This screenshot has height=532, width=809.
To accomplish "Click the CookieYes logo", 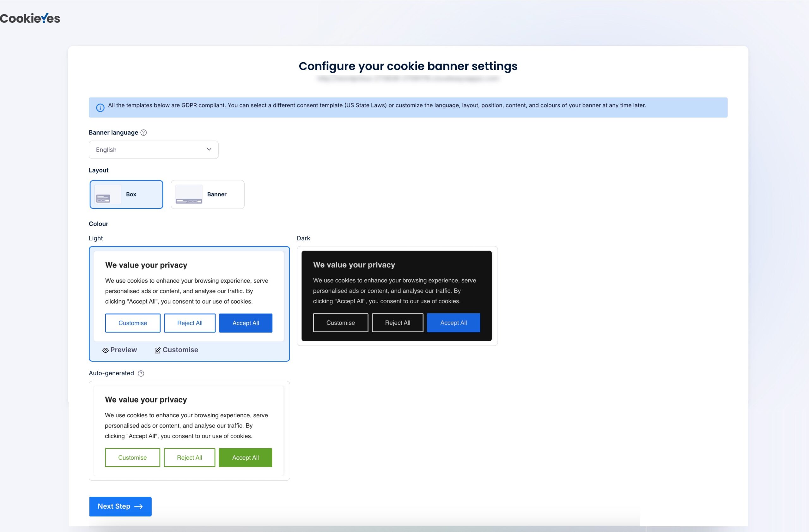I will (30, 18).
